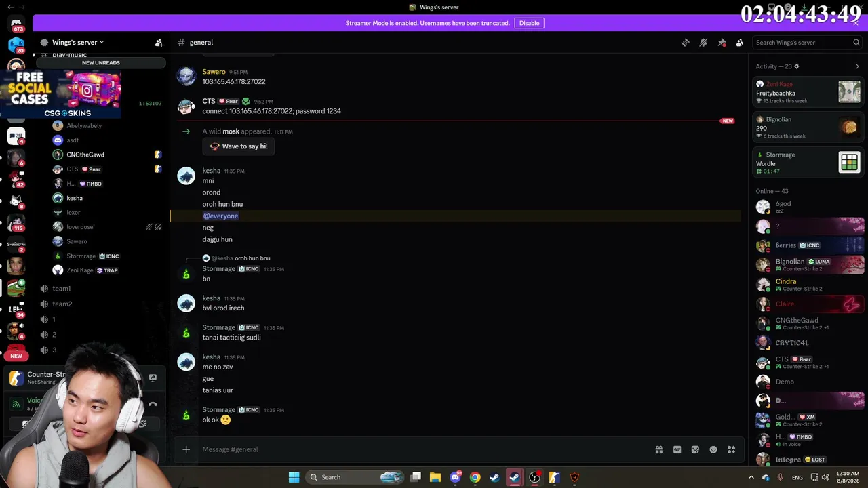The image size is (868, 488).
Task: Click the Search Wings's server field
Action: tap(807, 42)
